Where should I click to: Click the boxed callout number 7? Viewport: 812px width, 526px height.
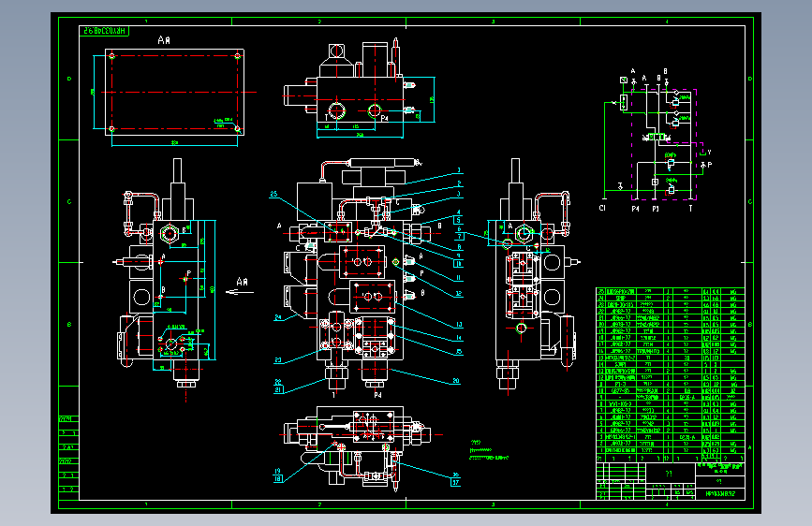click(x=459, y=237)
